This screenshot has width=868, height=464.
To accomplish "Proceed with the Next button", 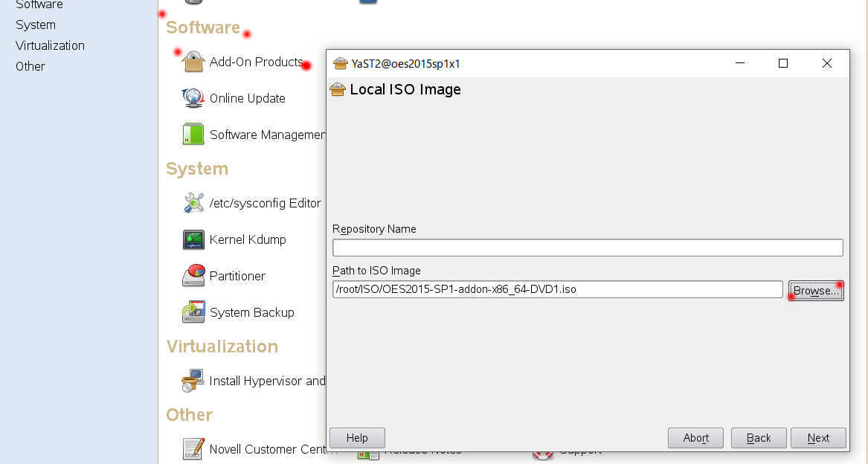I will [818, 438].
